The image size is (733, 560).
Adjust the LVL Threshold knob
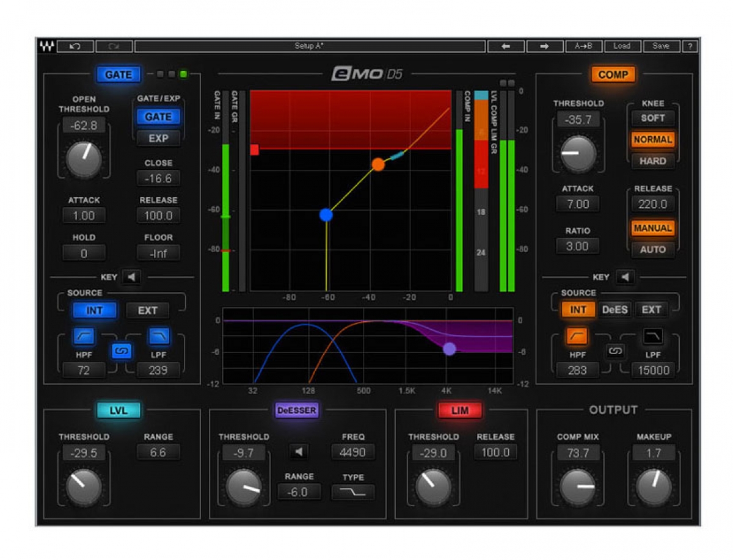point(84,487)
